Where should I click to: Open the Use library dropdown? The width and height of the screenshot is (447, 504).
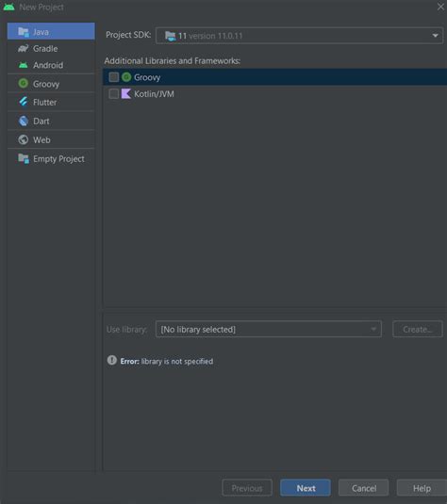pyautogui.click(x=269, y=329)
